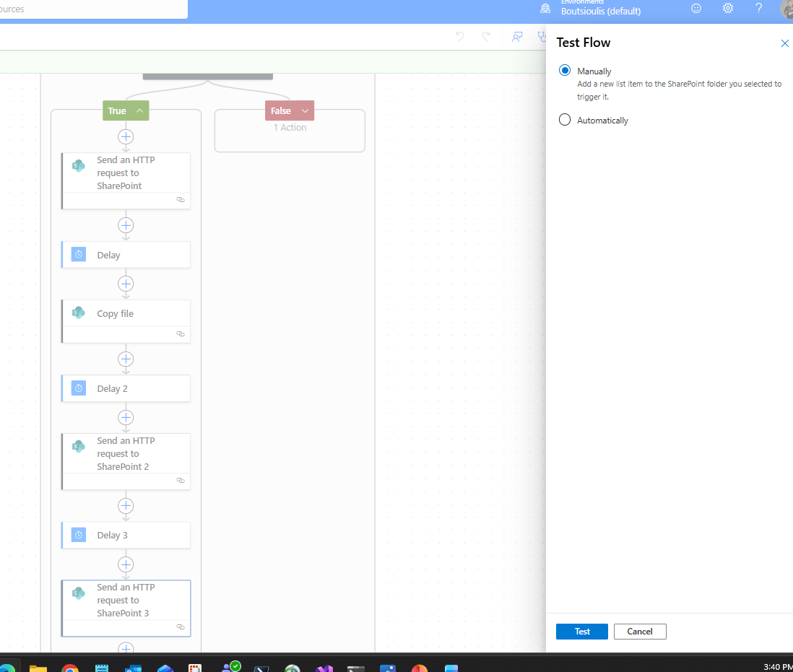Image resolution: width=793 pixels, height=672 pixels.
Task: Select the Manually radio option
Action: tap(565, 71)
